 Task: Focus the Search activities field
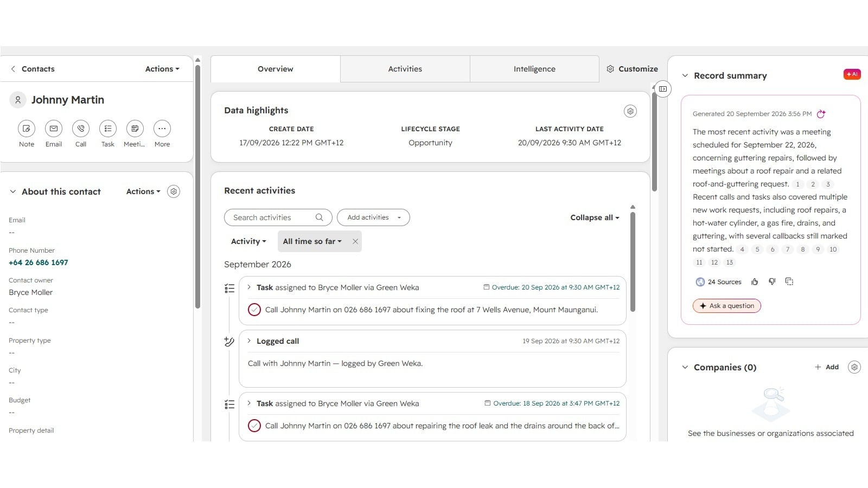(x=278, y=217)
